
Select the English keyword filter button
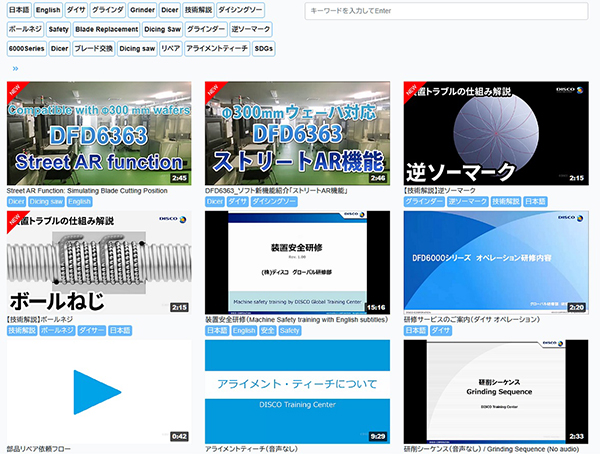click(48, 10)
